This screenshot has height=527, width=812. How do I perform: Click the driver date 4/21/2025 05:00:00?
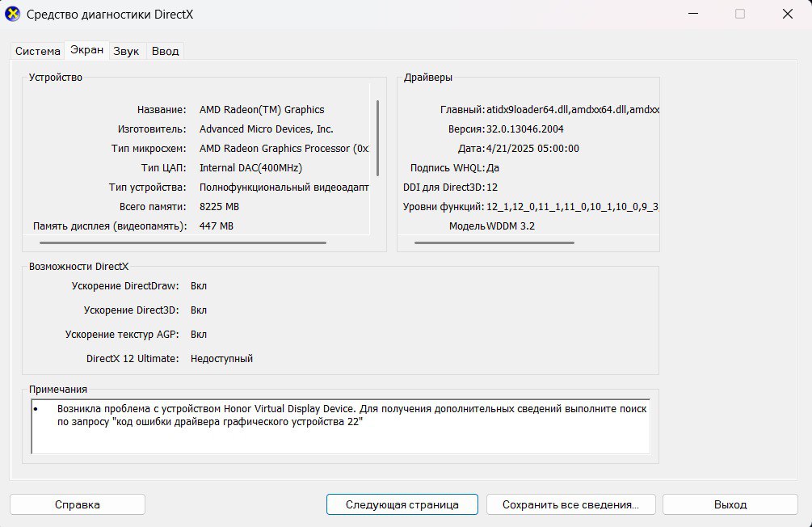[x=532, y=148]
